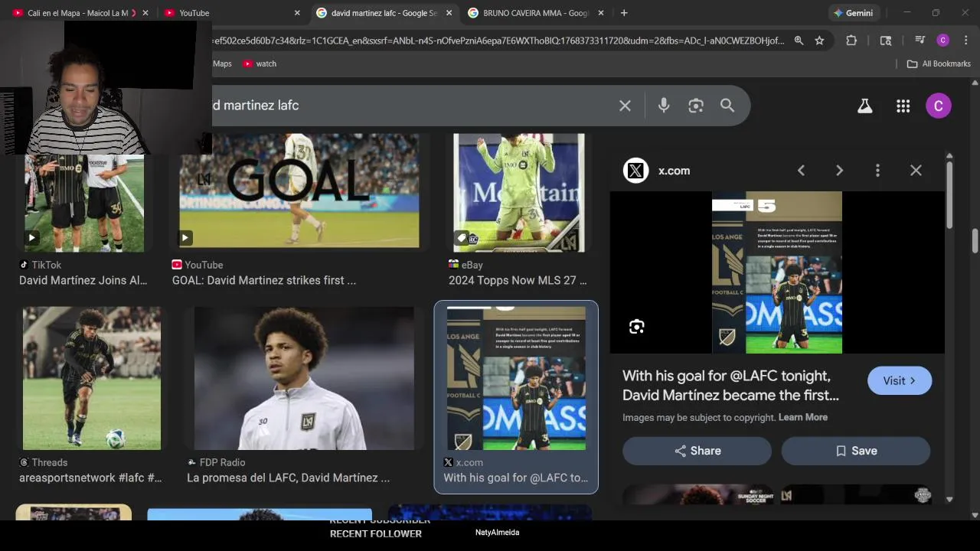Open more options in preview panel
Screen dimensions: 980x551
pyautogui.click(x=877, y=171)
